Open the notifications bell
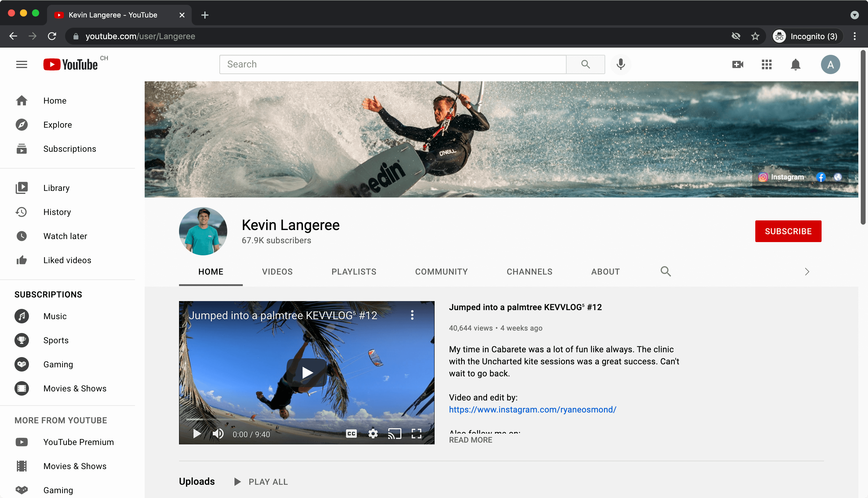868x498 pixels. tap(795, 64)
